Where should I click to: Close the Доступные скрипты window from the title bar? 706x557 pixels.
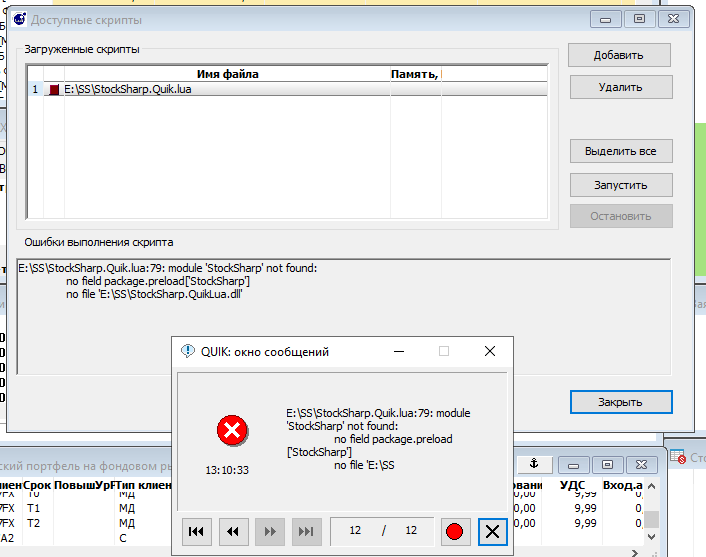pyautogui.click(x=674, y=19)
